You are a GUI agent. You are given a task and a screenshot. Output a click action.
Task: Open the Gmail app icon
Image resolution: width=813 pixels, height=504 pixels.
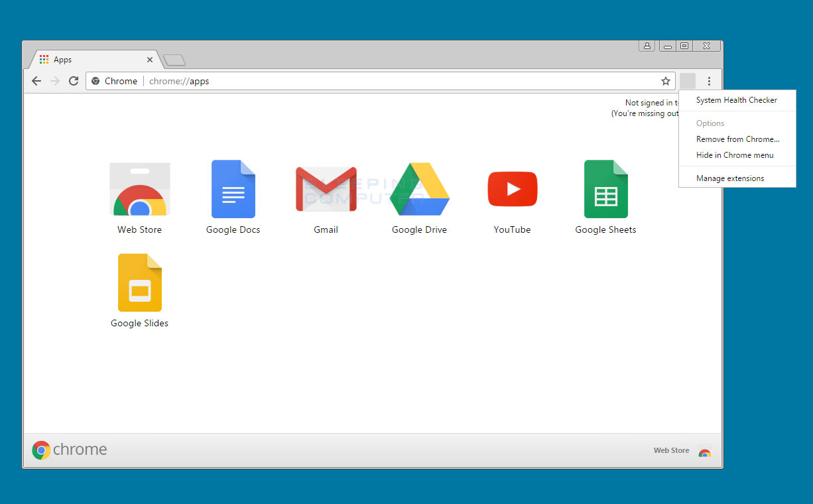point(326,190)
